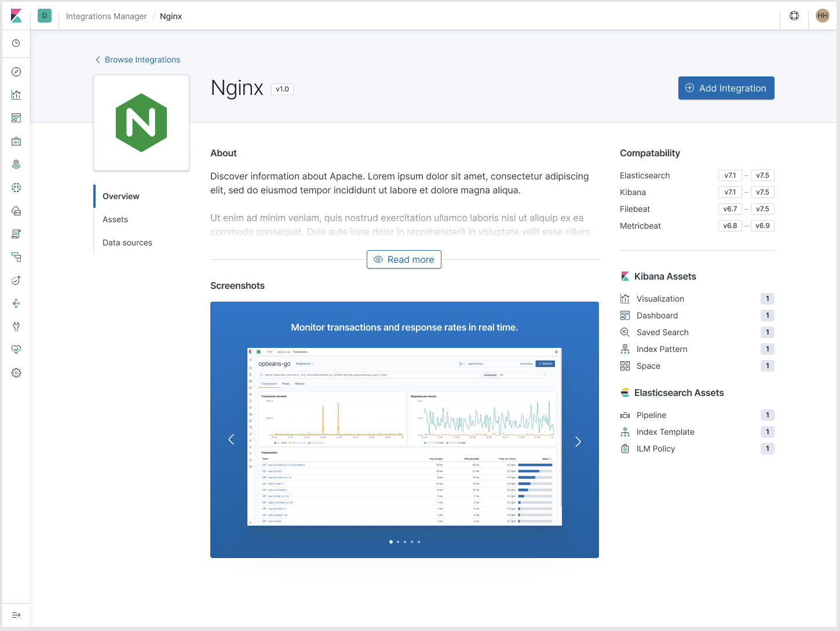Viewport: 840px width, 631px height.
Task: Open Stack Monitoring heartbeat icon
Action: [x=16, y=350]
